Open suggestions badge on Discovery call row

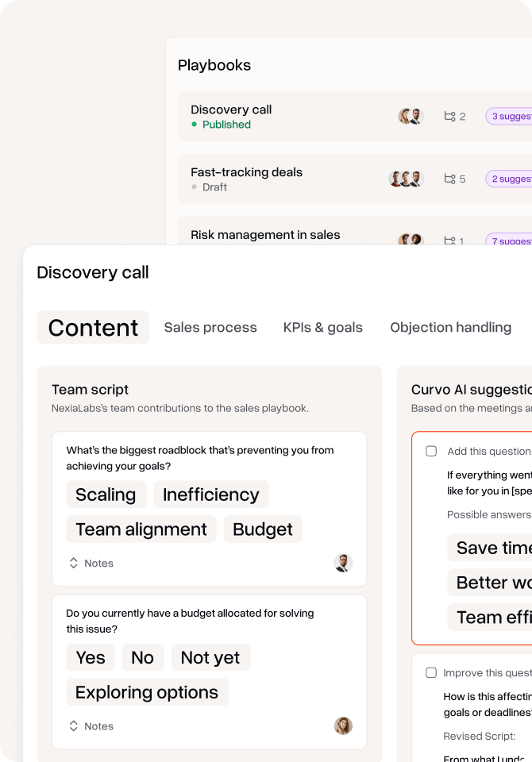(x=510, y=117)
